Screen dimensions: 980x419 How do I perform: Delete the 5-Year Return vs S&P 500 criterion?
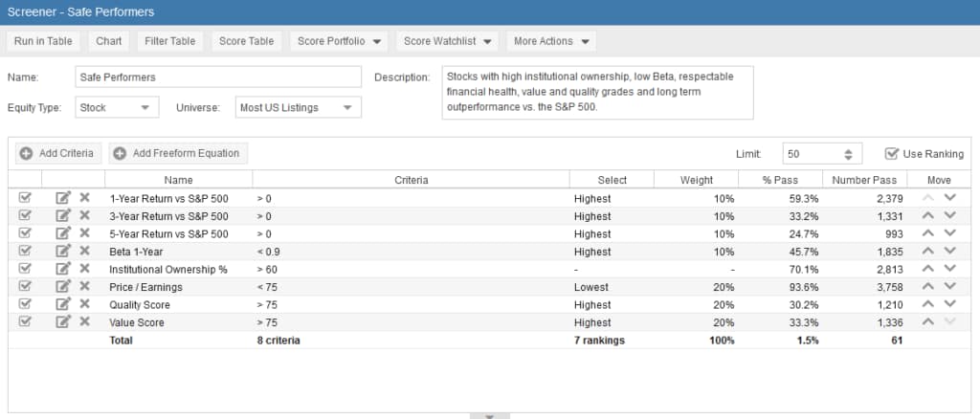pyautogui.click(x=85, y=232)
